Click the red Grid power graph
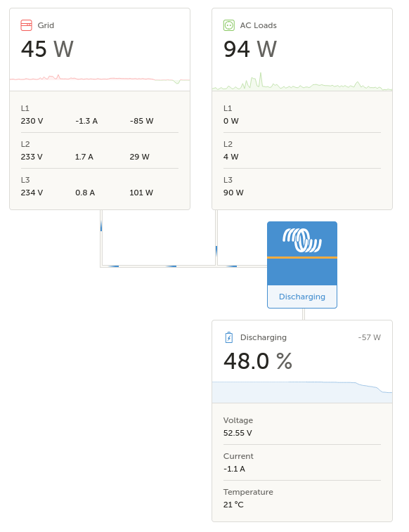409x532 pixels. point(100,79)
